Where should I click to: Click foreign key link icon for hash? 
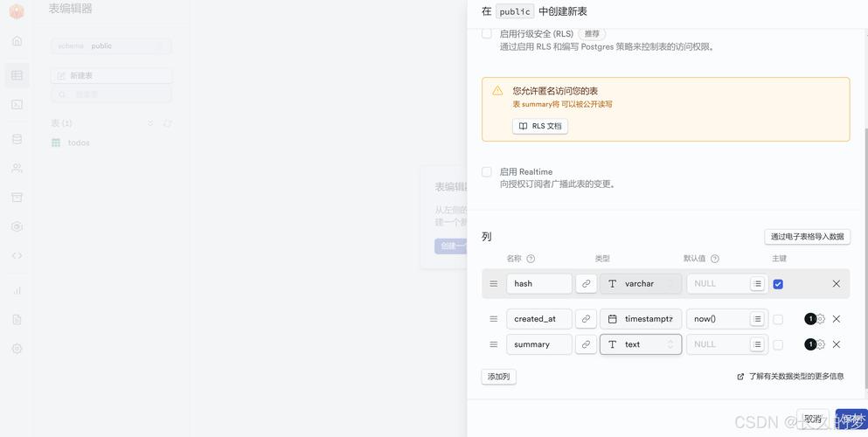pos(586,284)
